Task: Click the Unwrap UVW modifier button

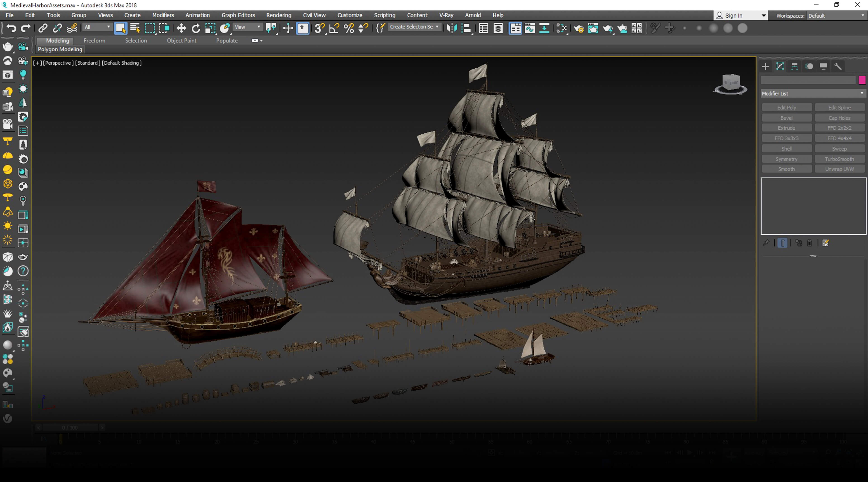Action: click(x=839, y=169)
